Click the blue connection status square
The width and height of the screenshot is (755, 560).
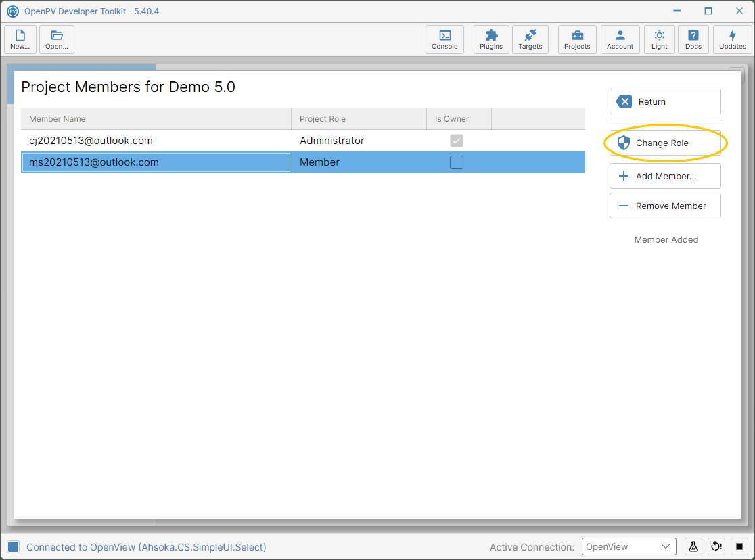click(13, 546)
